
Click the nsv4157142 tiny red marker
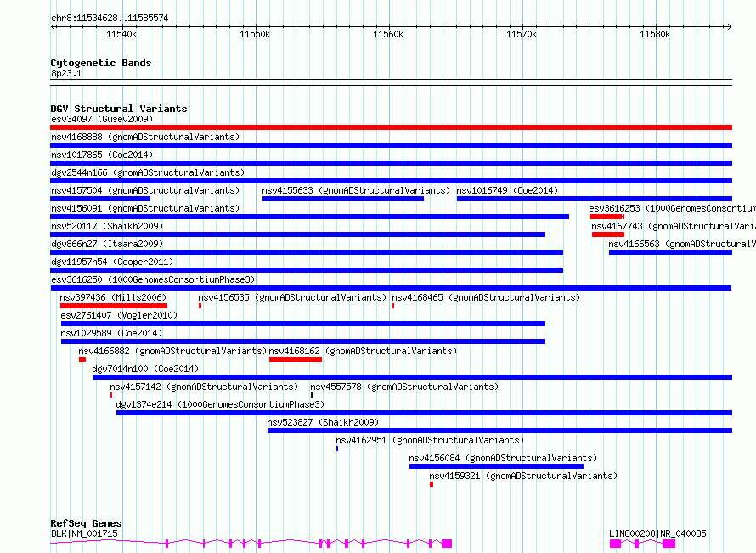[111, 395]
